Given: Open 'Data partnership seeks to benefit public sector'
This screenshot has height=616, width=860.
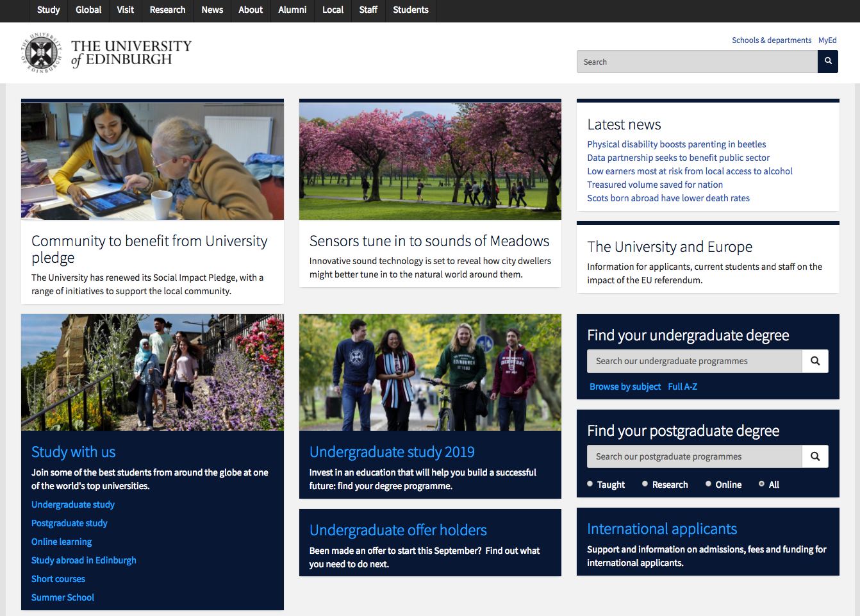Looking at the screenshot, I should pyautogui.click(x=679, y=158).
